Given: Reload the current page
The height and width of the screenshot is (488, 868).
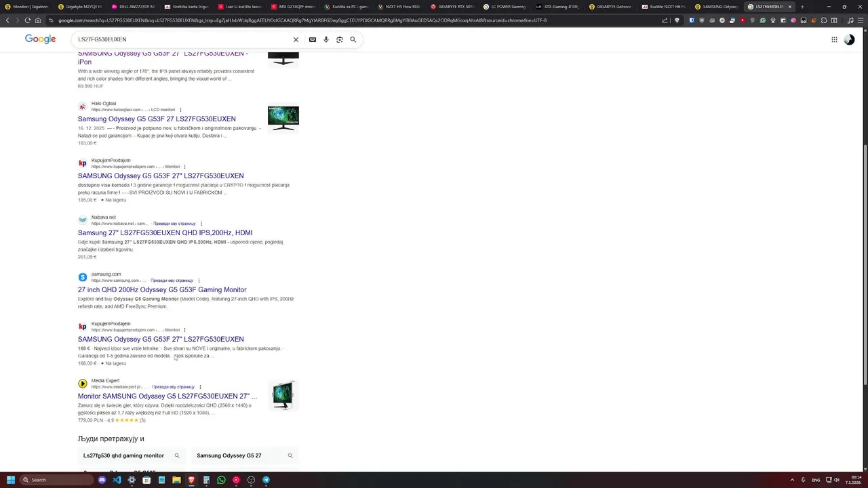Looking at the screenshot, I should pyautogui.click(x=27, y=20).
